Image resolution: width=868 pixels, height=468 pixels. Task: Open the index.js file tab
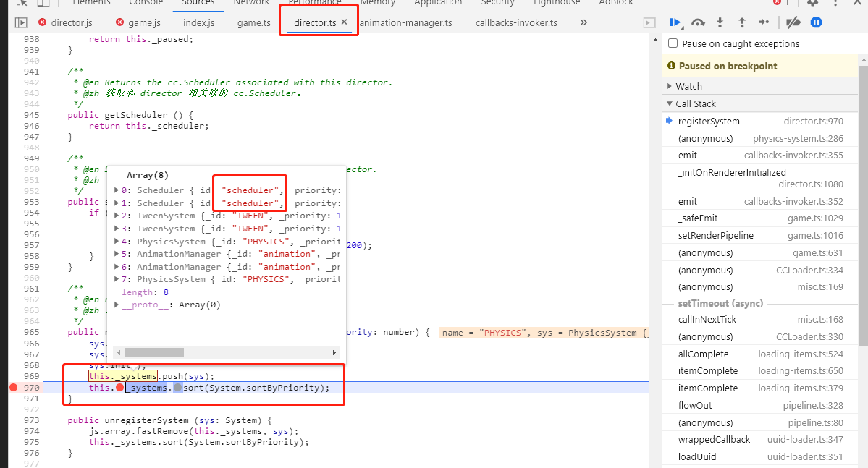coord(199,22)
